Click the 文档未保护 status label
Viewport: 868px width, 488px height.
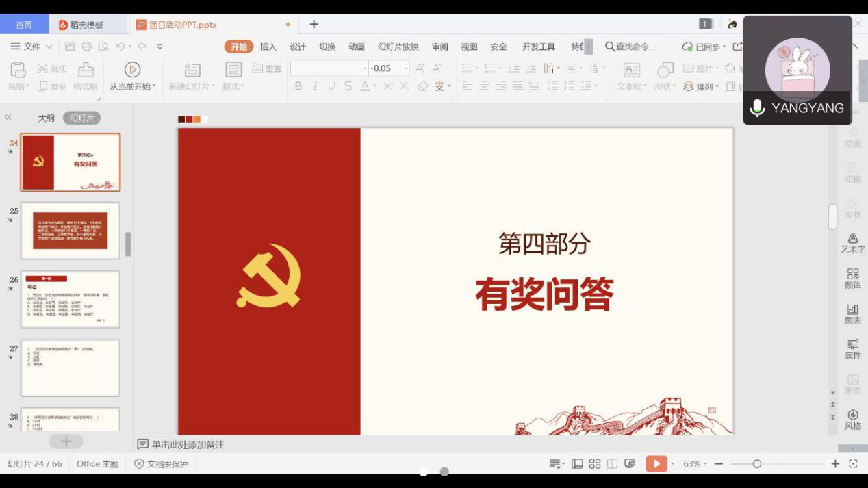pyautogui.click(x=161, y=464)
